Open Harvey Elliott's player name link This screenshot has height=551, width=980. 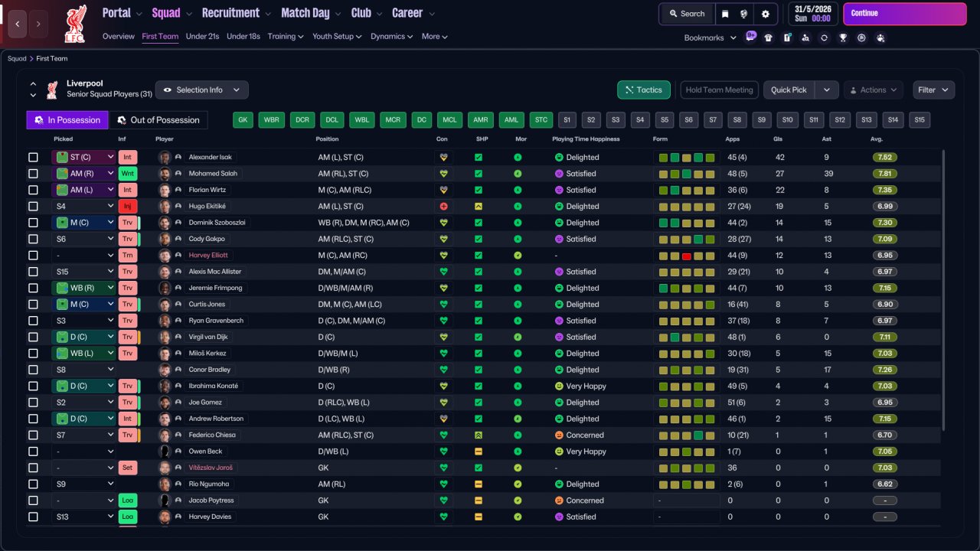tap(208, 256)
